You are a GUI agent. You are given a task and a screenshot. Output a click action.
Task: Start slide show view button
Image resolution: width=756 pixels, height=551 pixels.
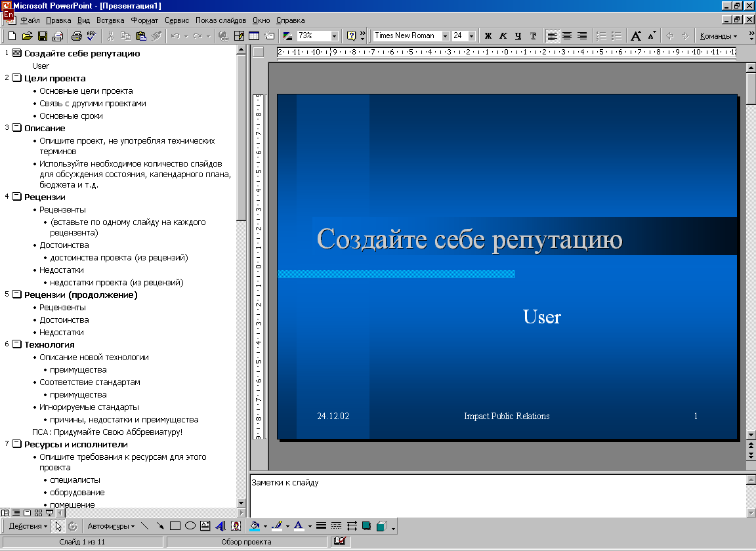(x=49, y=513)
